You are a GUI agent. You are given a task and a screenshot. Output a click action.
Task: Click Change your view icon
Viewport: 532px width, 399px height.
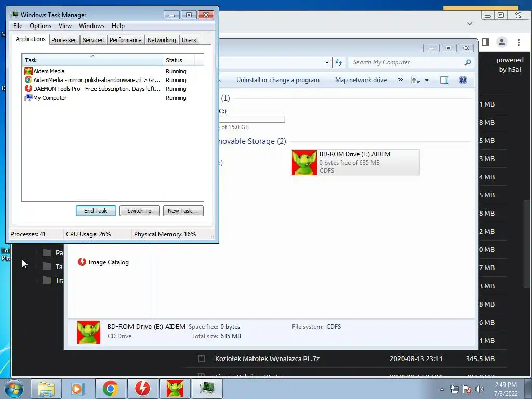416,80
